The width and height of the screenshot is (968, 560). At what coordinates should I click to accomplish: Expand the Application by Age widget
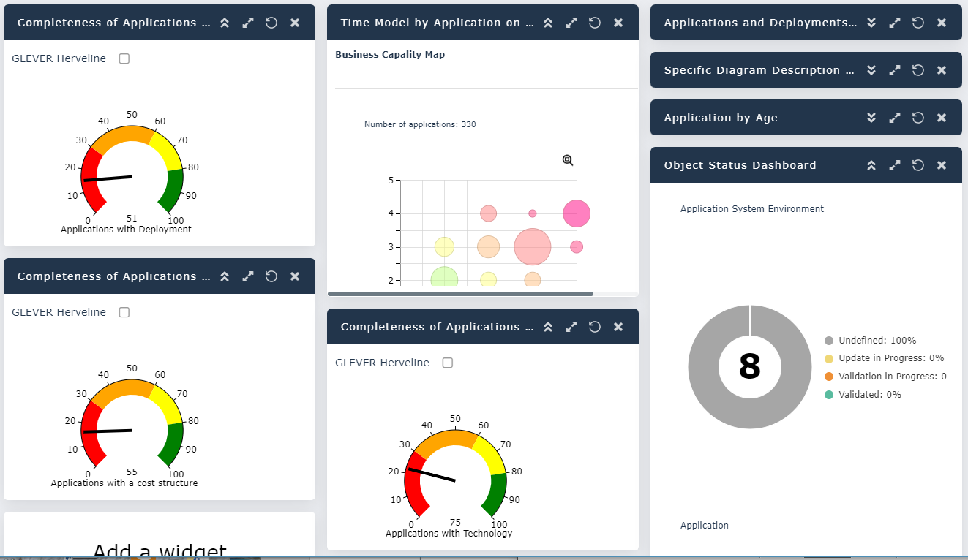coord(871,118)
